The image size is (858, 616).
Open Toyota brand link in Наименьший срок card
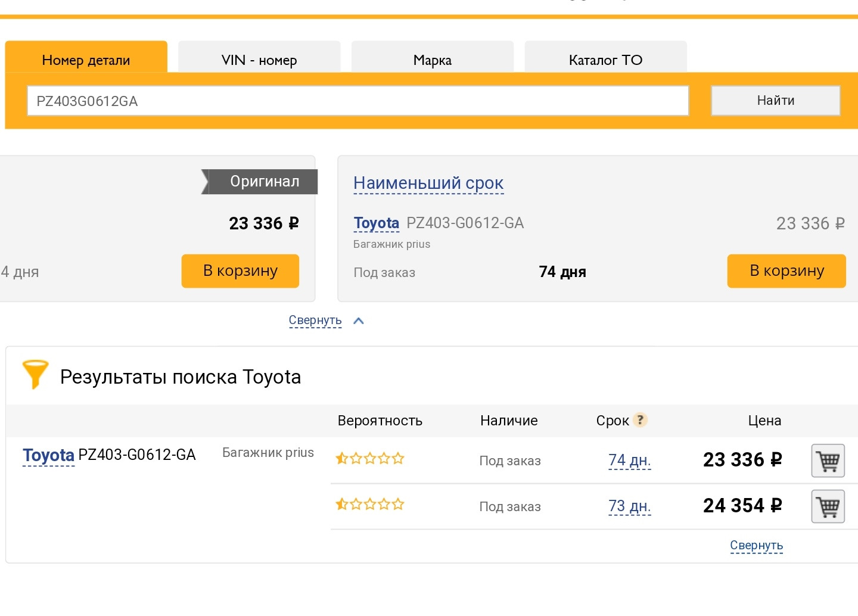point(376,223)
